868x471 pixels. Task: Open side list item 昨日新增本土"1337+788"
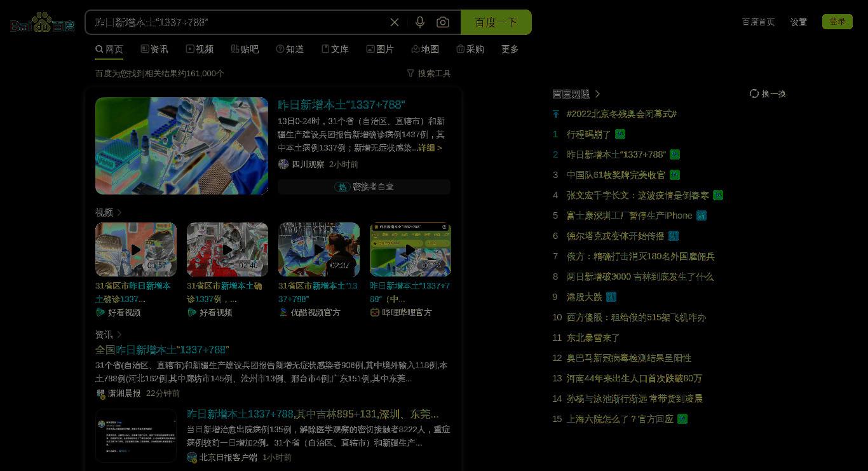click(x=616, y=154)
